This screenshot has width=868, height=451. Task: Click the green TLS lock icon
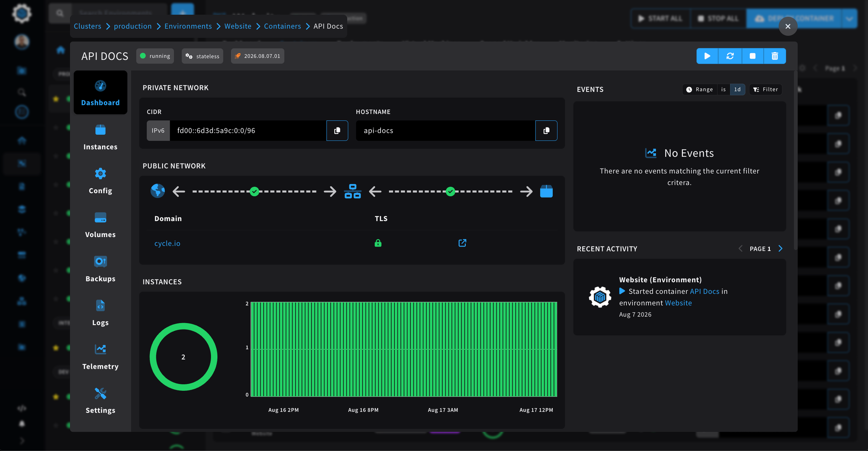(378, 243)
